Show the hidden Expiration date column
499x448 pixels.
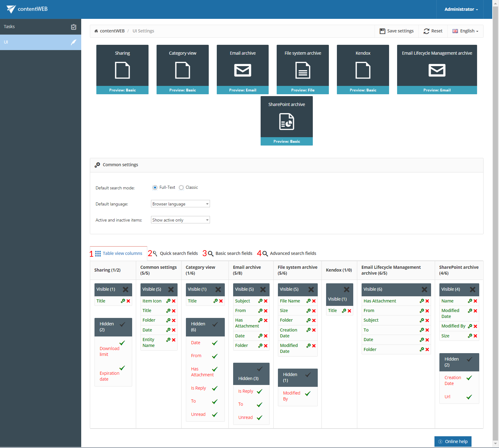click(122, 368)
